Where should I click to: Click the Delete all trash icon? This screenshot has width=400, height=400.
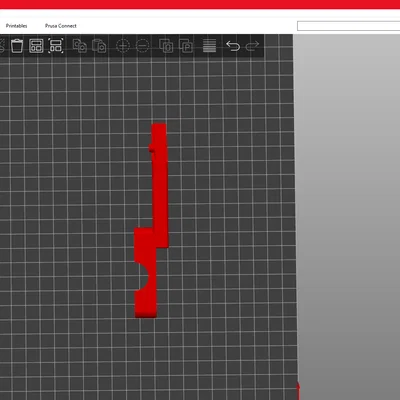coord(17,46)
